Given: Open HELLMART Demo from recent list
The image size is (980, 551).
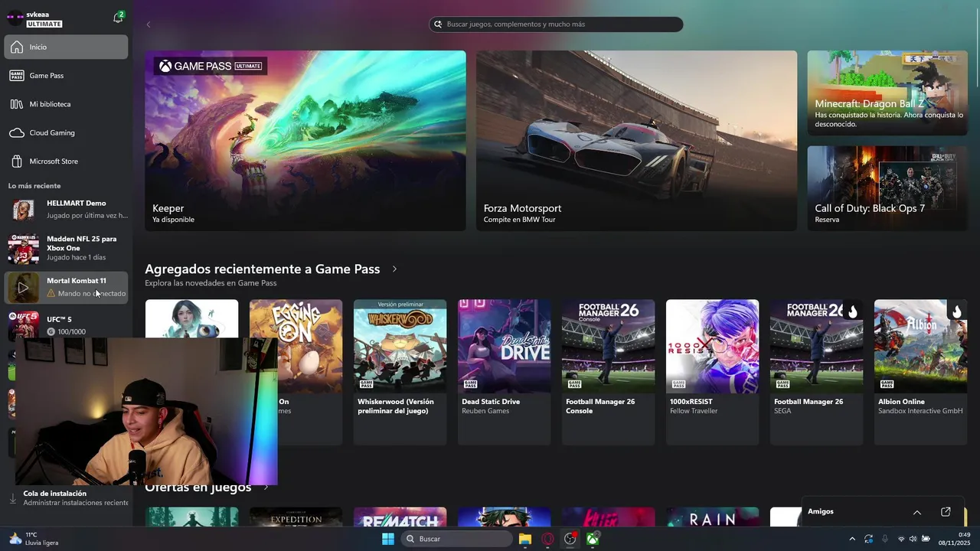Looking at the screenshot, I should click(66, 210).
